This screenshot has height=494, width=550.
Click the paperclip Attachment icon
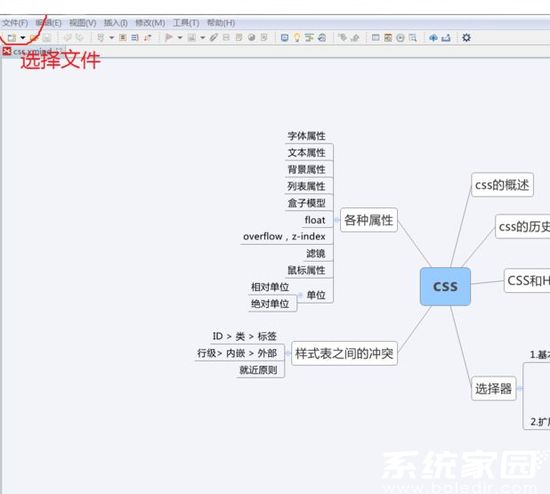click(214, 37)
